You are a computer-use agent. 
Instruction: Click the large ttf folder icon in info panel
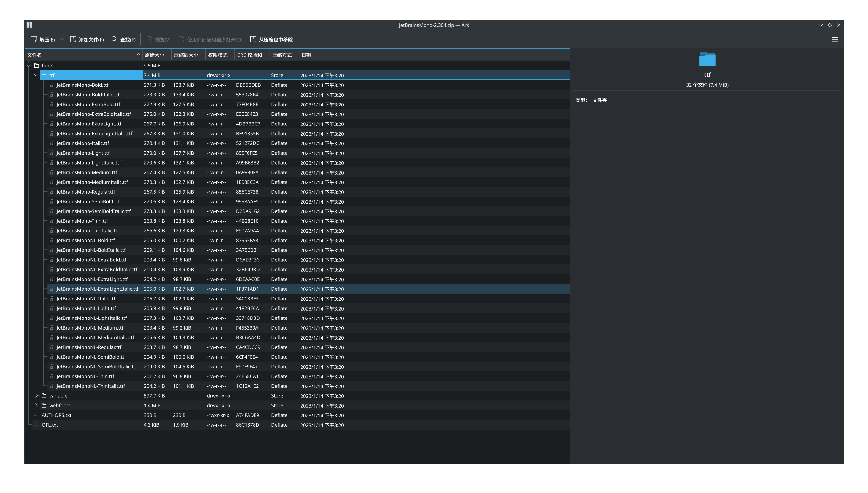click(x=707, y=59)
